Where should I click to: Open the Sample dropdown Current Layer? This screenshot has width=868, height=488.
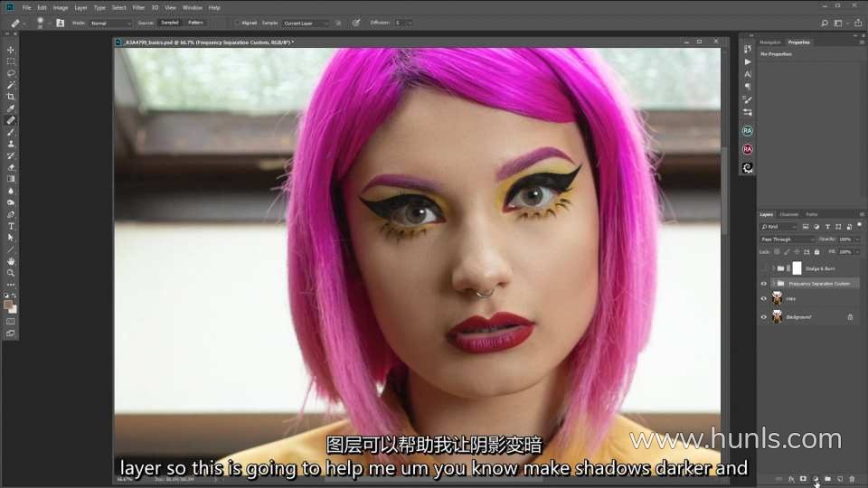[x=306, y=23]
